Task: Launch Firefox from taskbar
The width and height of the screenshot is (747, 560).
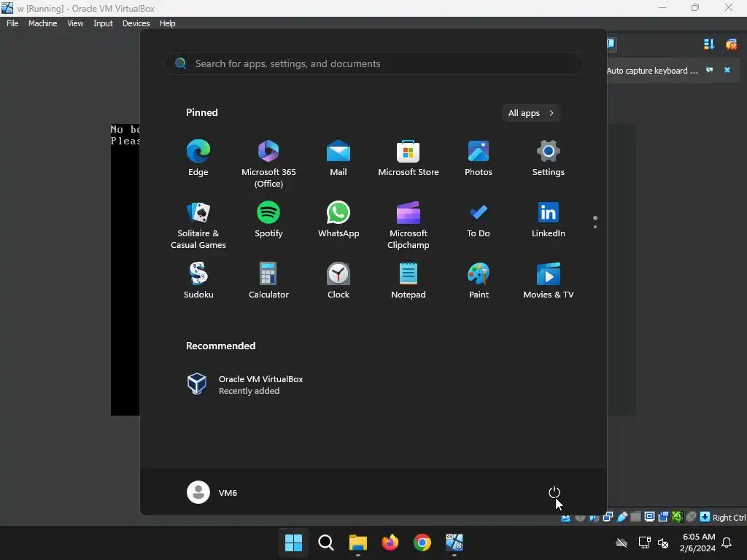Action: (x=390, y=542)
